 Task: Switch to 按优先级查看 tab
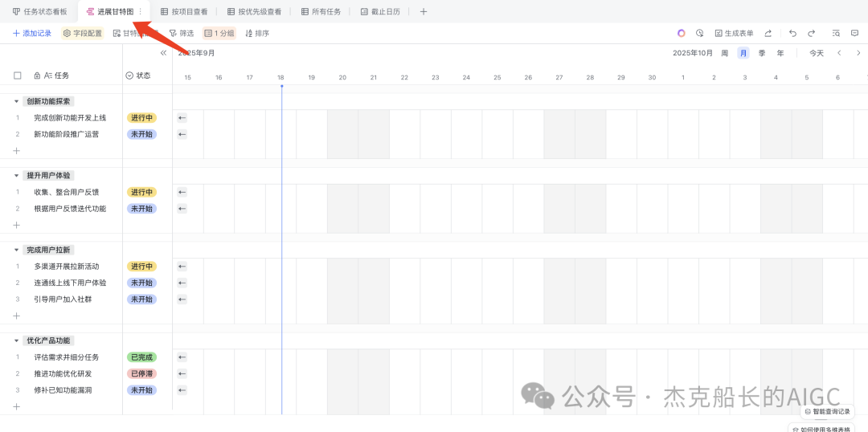click(x=255, y=11)
